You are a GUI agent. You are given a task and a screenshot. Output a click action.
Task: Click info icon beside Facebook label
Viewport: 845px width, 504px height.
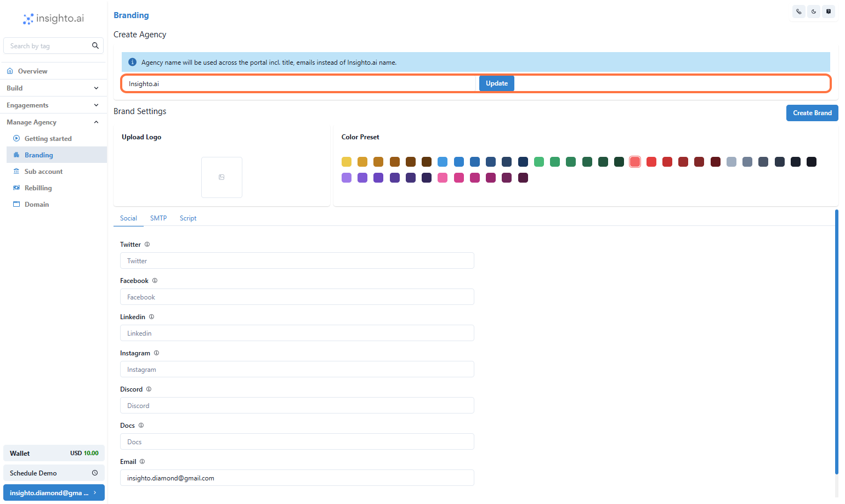155,281
